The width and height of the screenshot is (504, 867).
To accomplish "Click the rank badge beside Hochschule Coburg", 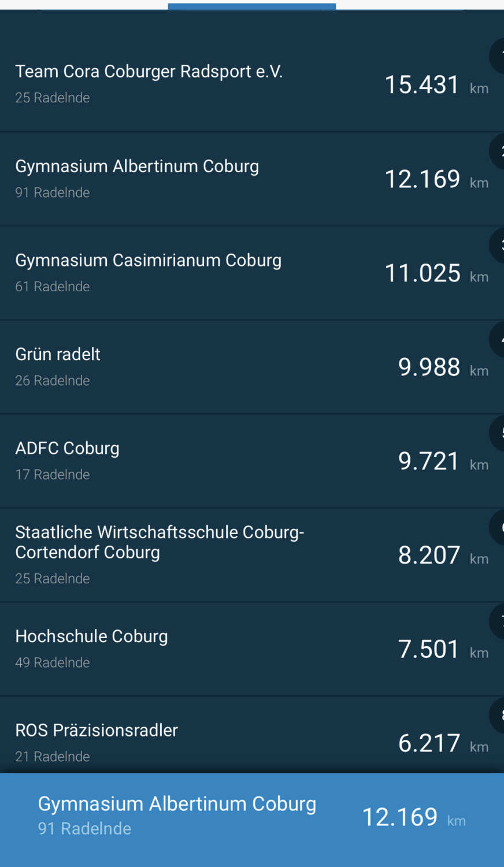I will click(497, 621).
